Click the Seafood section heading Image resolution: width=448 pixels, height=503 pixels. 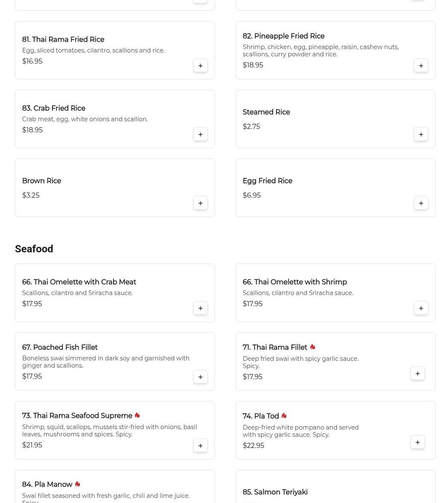[34, 249]
